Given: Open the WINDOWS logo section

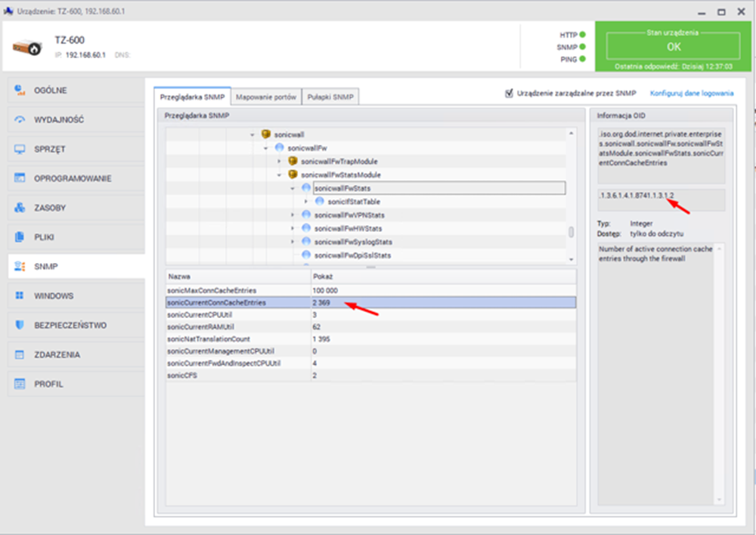Looking at the screenshot, I should coord(20,296).
